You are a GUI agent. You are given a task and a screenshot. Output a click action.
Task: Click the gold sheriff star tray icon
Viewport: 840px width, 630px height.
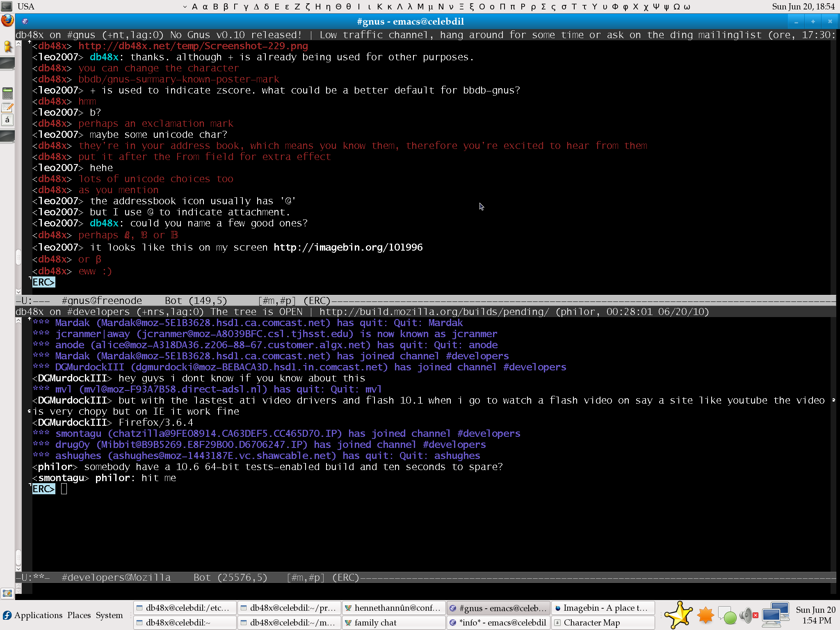pos(679,615)
